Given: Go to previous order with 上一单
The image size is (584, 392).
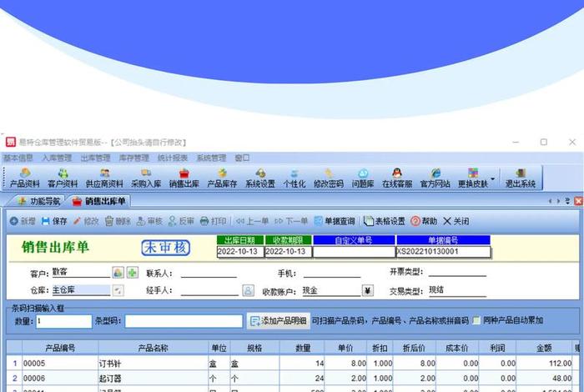Looking at the screenshot, I should pyautogui.click(x=252, y=221).
